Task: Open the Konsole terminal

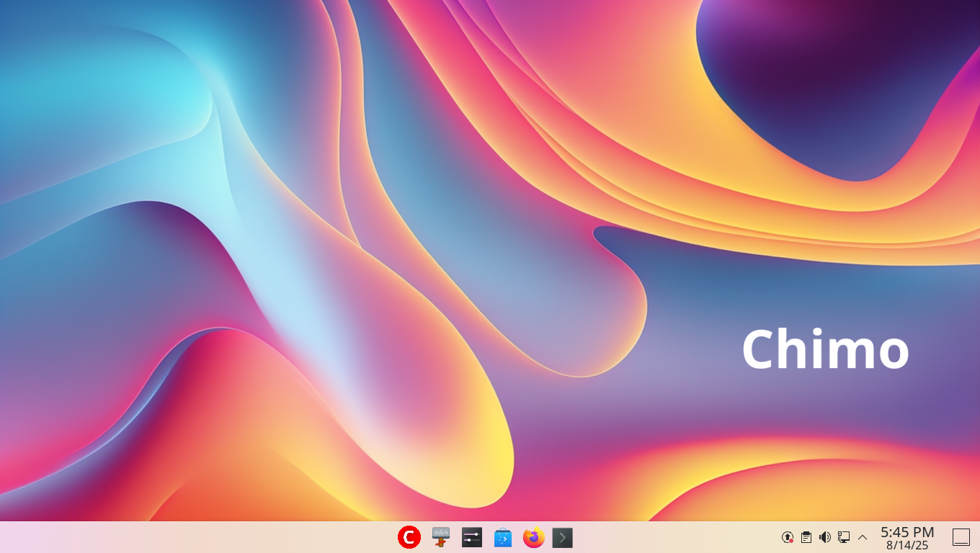Action: coord(562,537)
